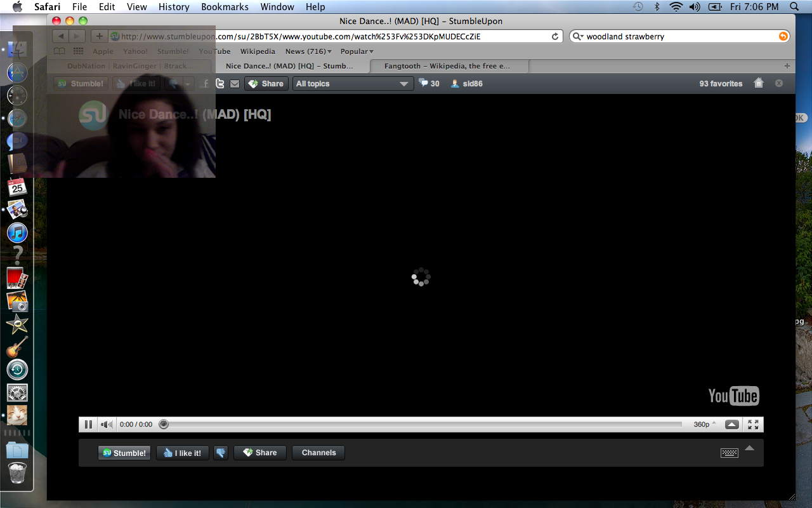
Task: Open the History menu
Action: click(174, 7)
